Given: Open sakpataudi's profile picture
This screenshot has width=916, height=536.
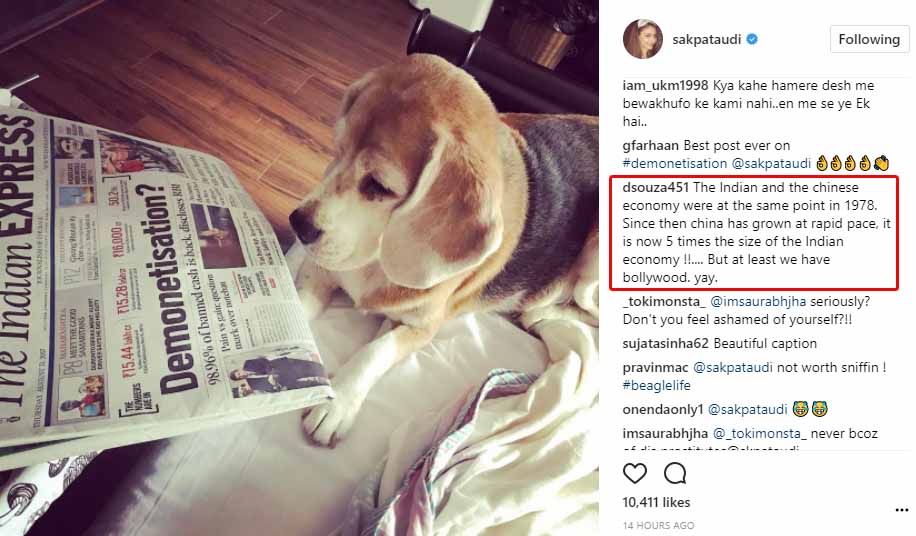Looking at the screenshot, I should point(643,39).
